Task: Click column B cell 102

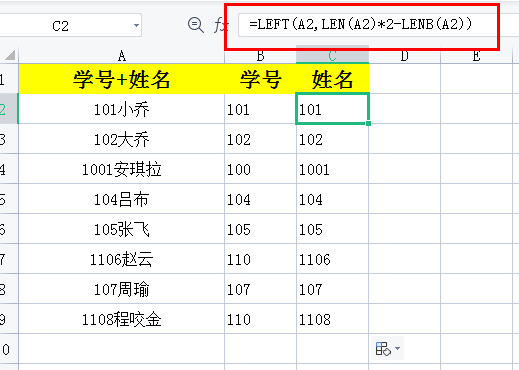Action: click(260, 139)
